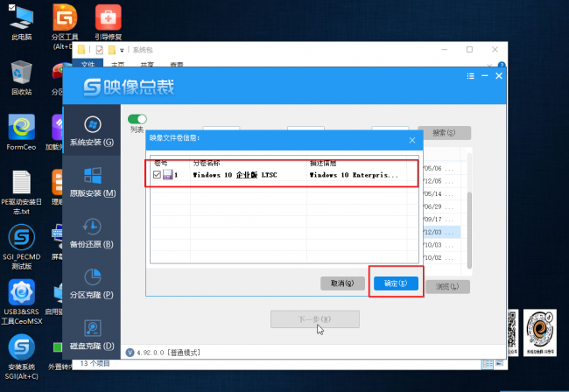Click the 卷号 column header

(160, 163)
